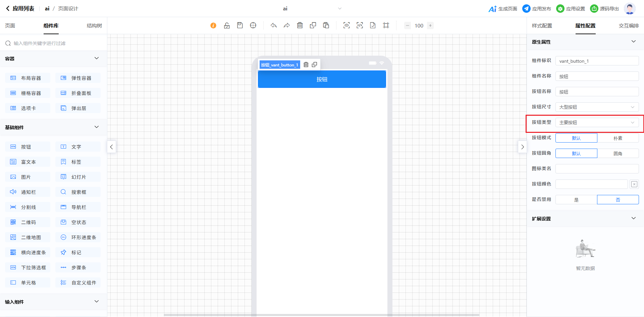Viewport: 644px width, 317px height.
Task: Click the toolbar trash can delete icon
Action: (x=300, y=25)
